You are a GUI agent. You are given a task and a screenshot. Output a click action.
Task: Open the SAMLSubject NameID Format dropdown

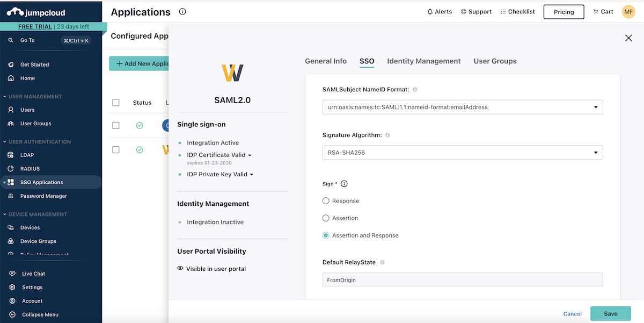click(462, 107)
